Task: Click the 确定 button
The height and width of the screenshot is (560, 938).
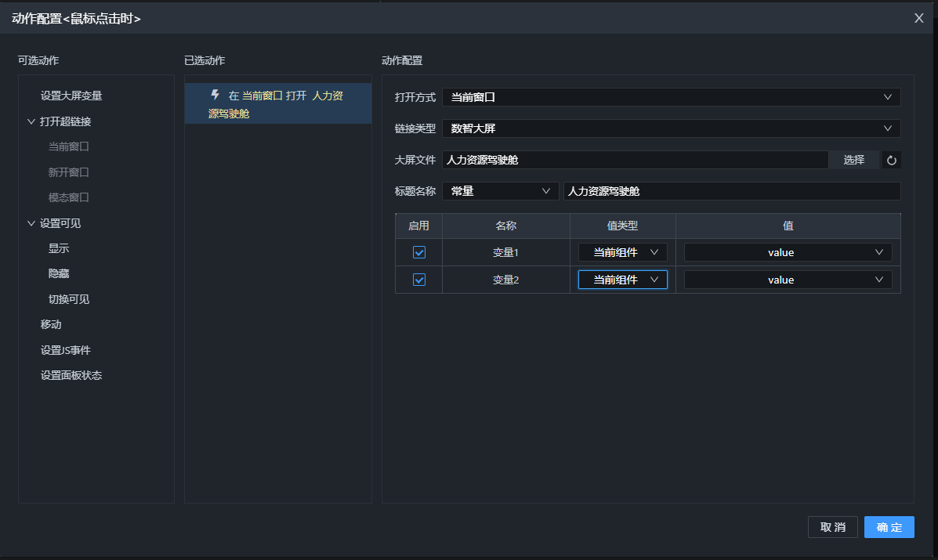Action: pyautogui.click(x=889, y=527)
